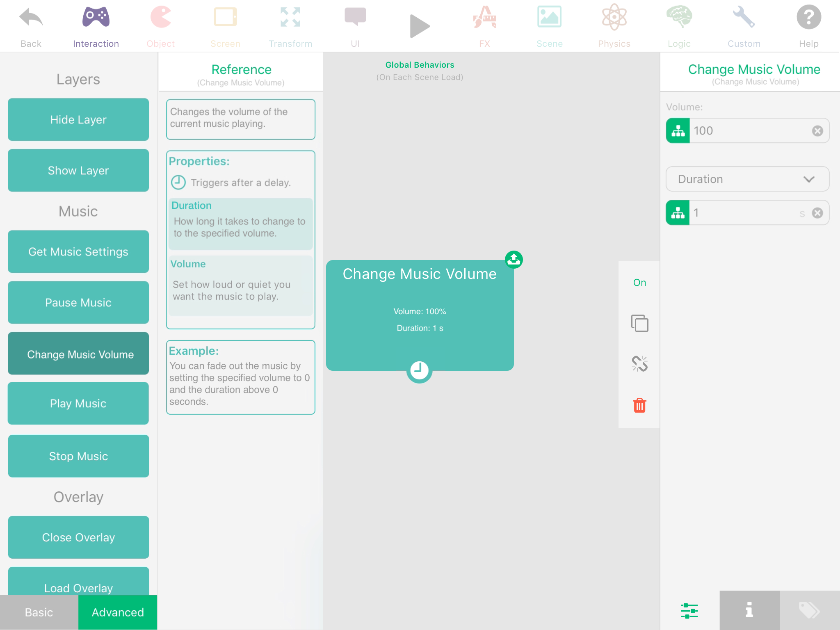The image size is (840, 630).
Task: Expand the Duration dropdown
Action: tap(747, 179)
